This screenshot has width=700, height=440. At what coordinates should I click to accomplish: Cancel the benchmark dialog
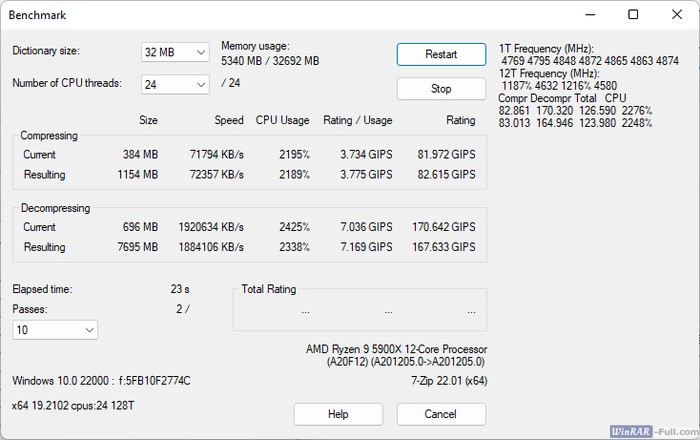(441, 414)
